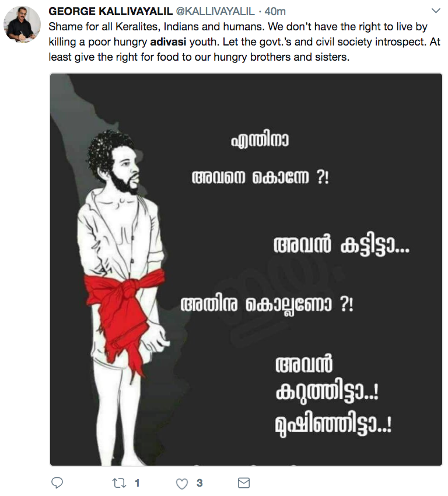
Task: Open the attached illustration of tied man
Action: 246,270
